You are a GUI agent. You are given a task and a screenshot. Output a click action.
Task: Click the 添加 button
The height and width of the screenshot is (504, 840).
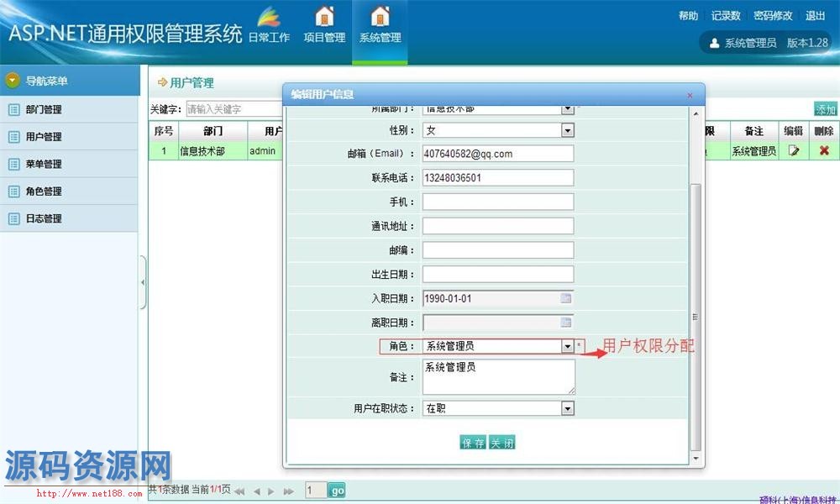pyautogui.click(x=826, y=108)
